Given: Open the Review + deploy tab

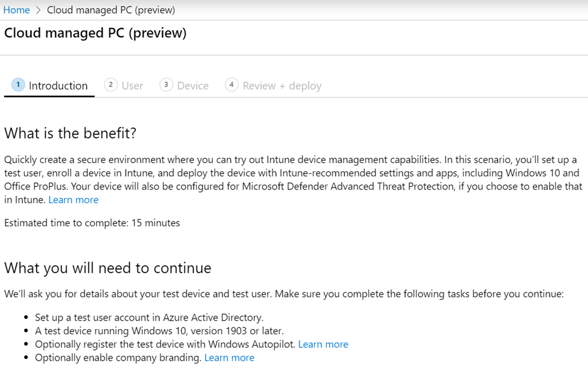Looking at the screenshot, I should [x=282, y=86].
